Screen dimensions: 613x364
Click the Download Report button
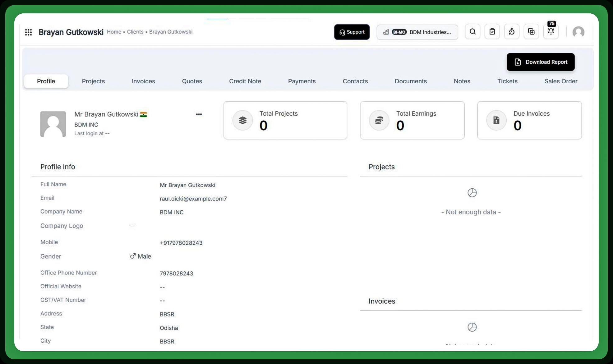tap(541, 62)
